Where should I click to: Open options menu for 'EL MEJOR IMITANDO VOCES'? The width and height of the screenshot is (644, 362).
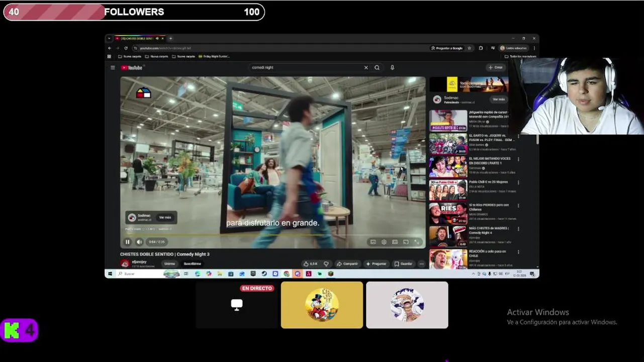(518, 159)
